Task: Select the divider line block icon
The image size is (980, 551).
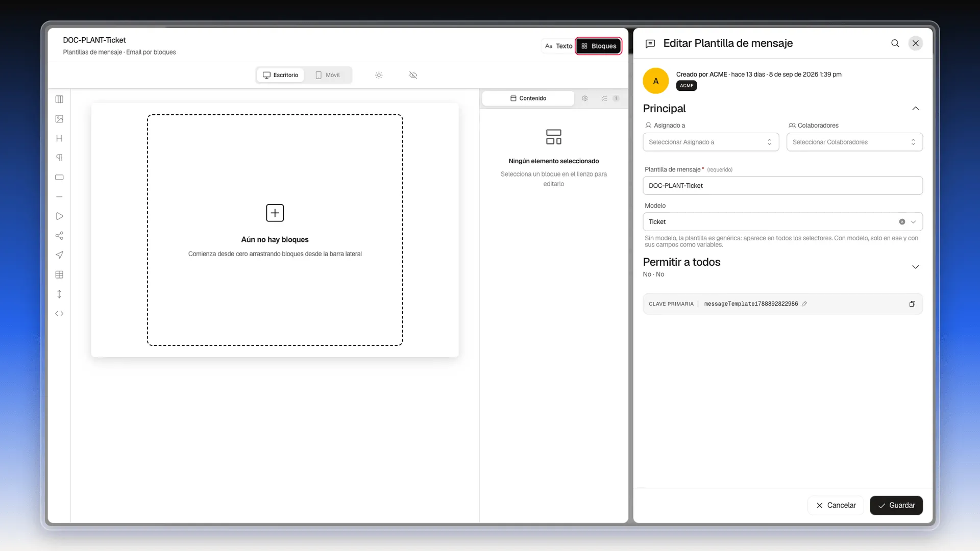Action: 59,197
